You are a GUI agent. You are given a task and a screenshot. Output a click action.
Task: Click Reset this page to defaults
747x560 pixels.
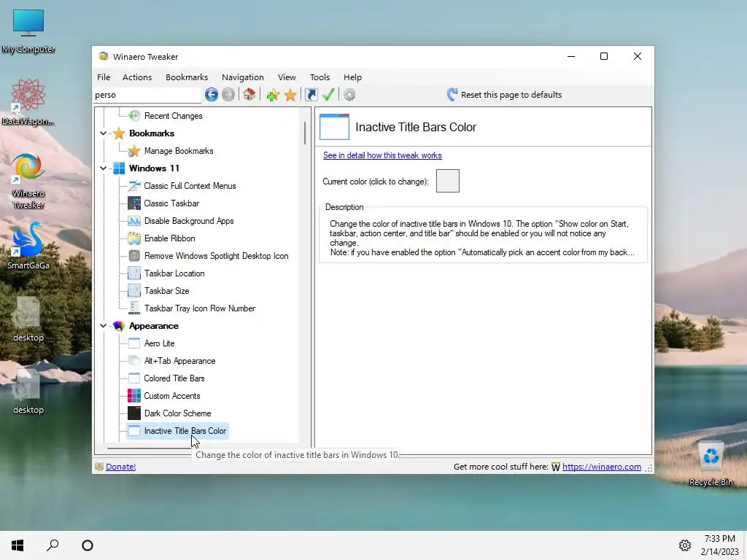point(505,95)
